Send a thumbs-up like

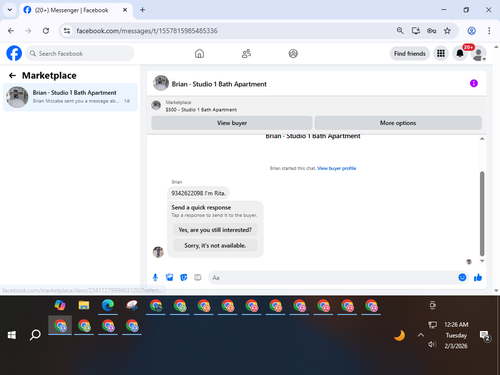(478, 277)
